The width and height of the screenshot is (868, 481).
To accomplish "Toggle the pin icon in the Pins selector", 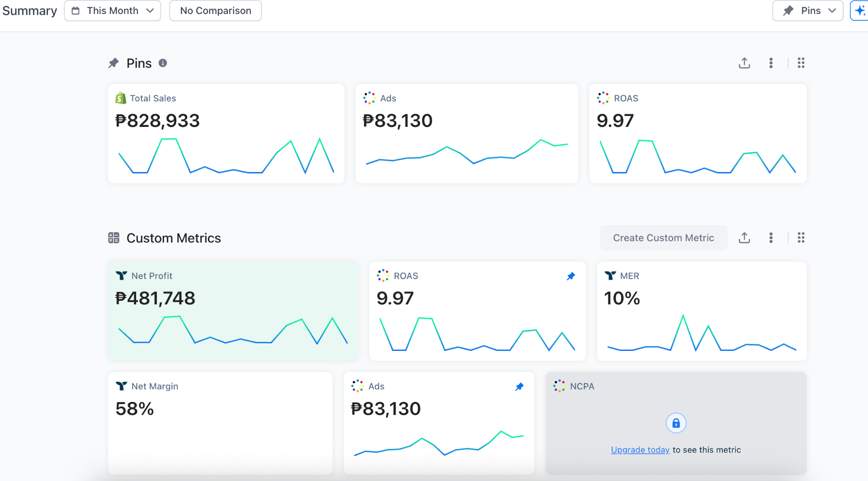I will coord(789,10).
